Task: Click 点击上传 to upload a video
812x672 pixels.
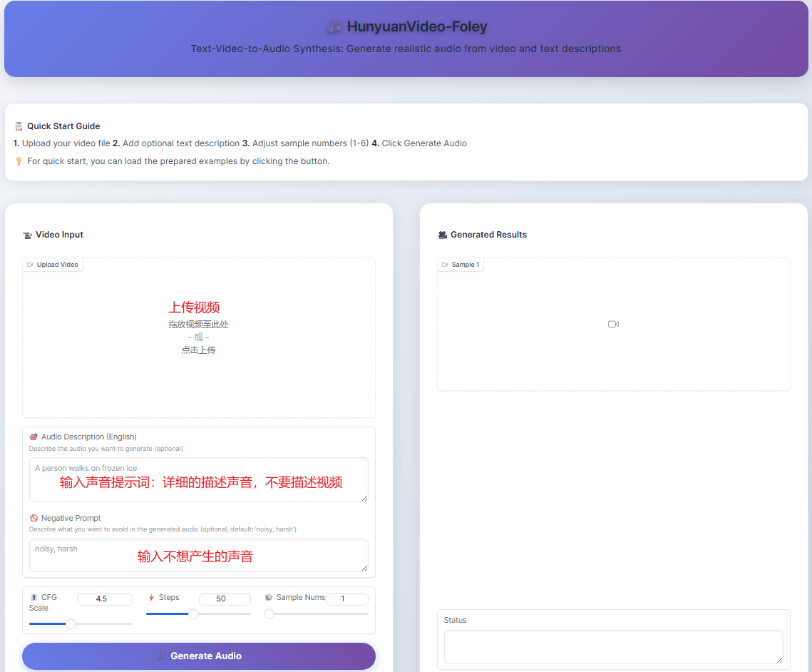Action: 198,350
